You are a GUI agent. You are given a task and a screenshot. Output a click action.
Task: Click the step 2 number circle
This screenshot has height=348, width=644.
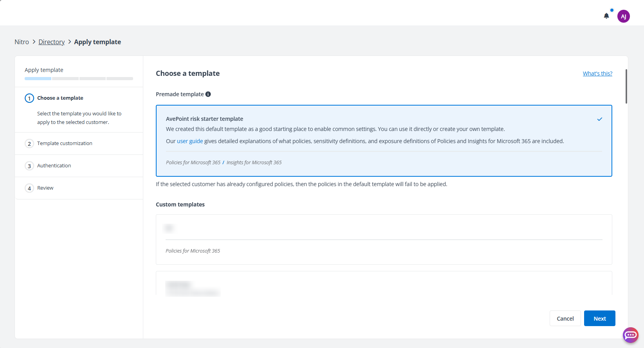tap(29, 144)
